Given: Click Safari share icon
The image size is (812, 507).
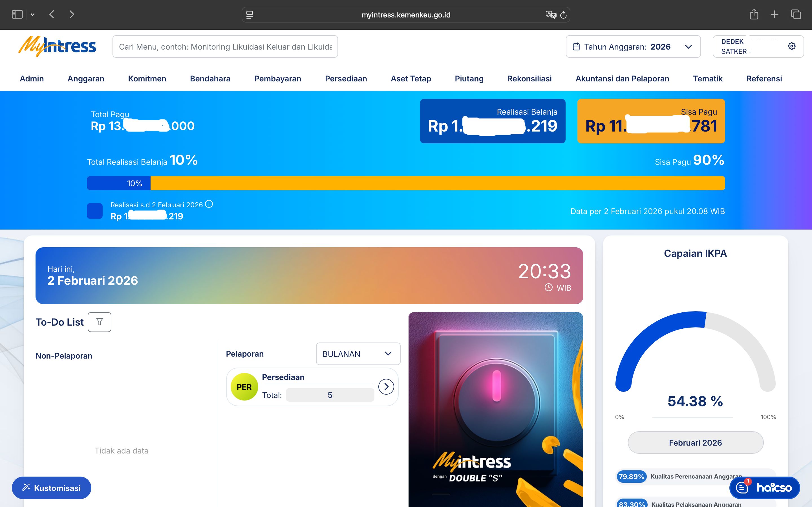Looking at the screenshot, I should (754, 14).
